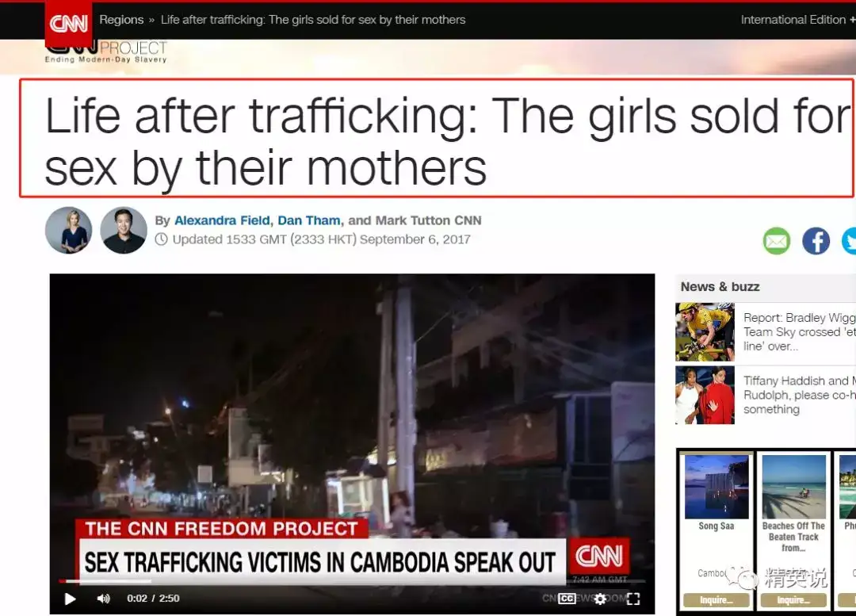
Task: Click Alexandra Field's author photo
Action: pyautogui.click(x=69, y=230)
